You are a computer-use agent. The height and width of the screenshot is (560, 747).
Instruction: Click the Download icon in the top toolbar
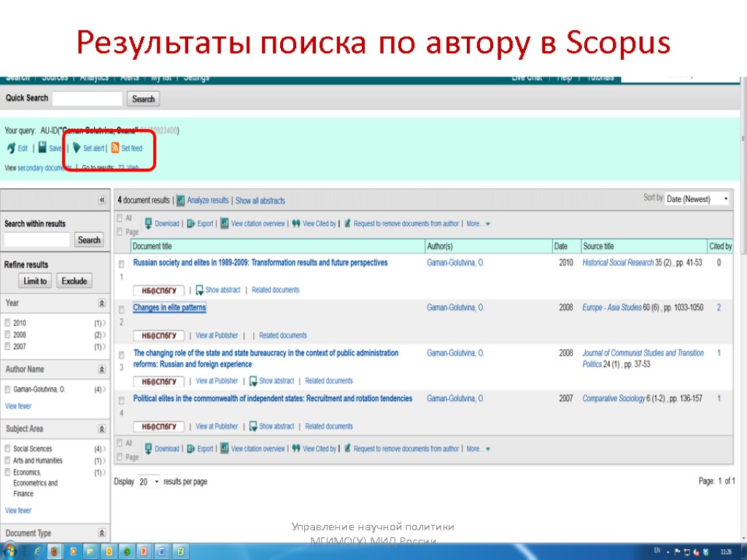tap(148, 223)
